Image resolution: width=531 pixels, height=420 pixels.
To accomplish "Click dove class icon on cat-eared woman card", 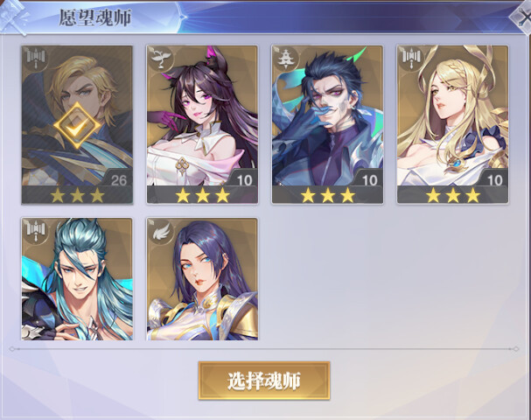I will point(161,59).
